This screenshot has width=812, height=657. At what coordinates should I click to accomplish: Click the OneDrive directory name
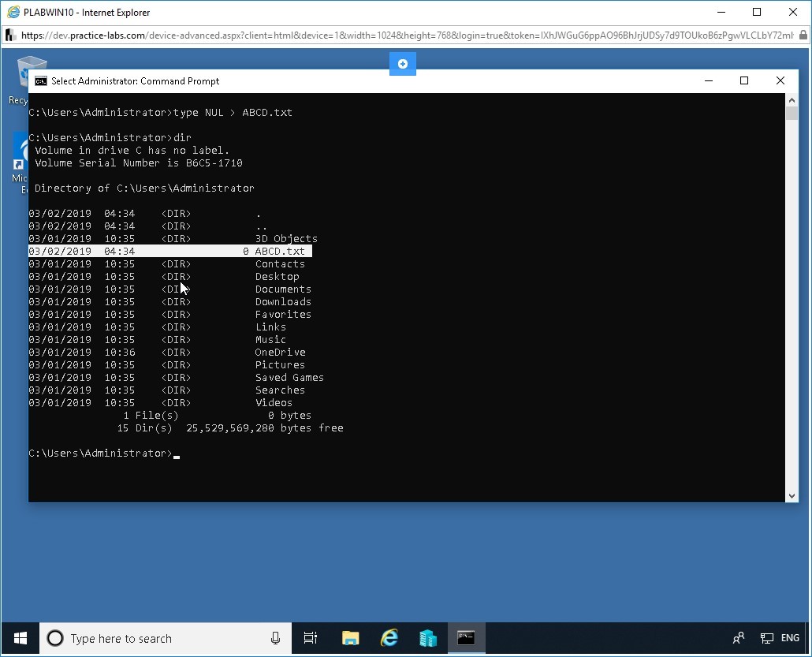point(280,353)
